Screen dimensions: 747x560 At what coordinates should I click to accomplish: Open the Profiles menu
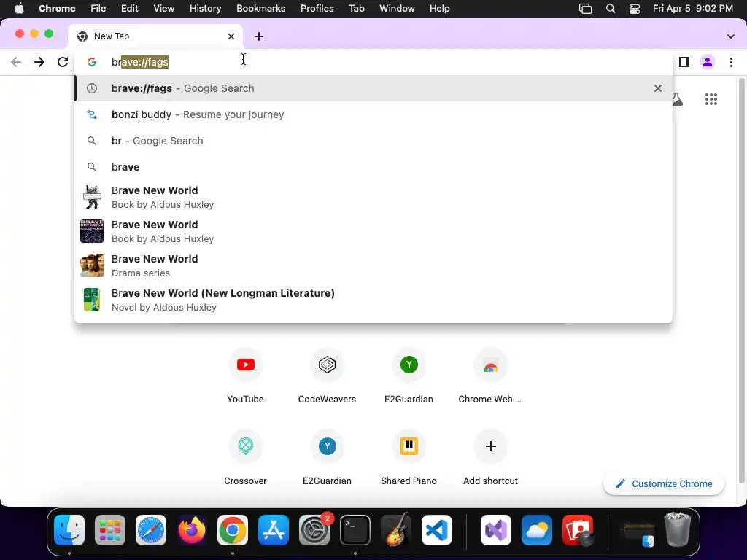317,9
